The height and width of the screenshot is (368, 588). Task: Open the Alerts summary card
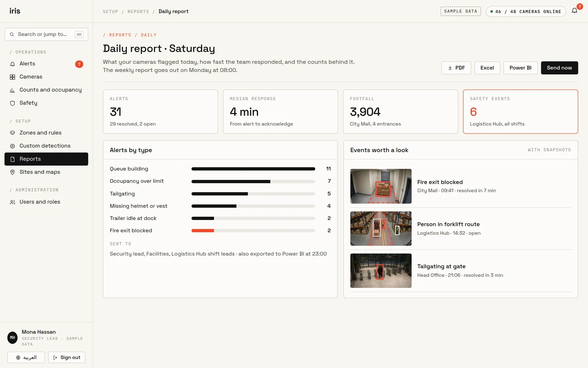pyautogui.click(x=160, y=112)
